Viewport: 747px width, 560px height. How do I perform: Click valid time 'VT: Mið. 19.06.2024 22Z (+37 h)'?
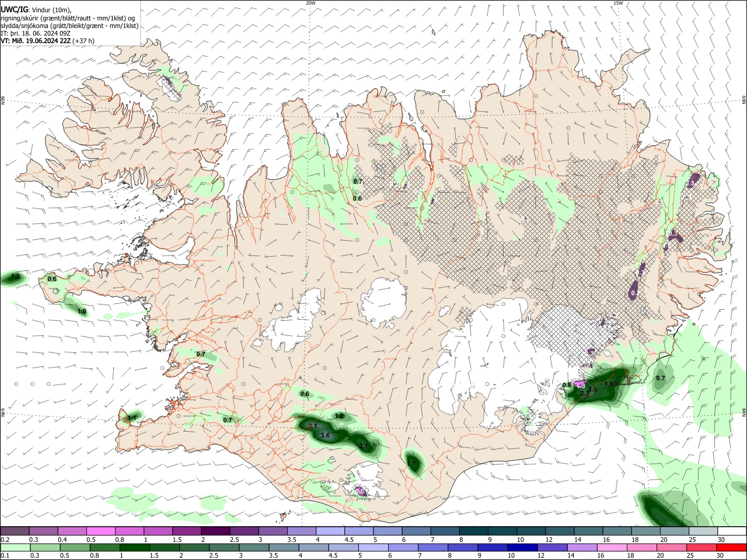pyautogui.click(x=47, y=41)
